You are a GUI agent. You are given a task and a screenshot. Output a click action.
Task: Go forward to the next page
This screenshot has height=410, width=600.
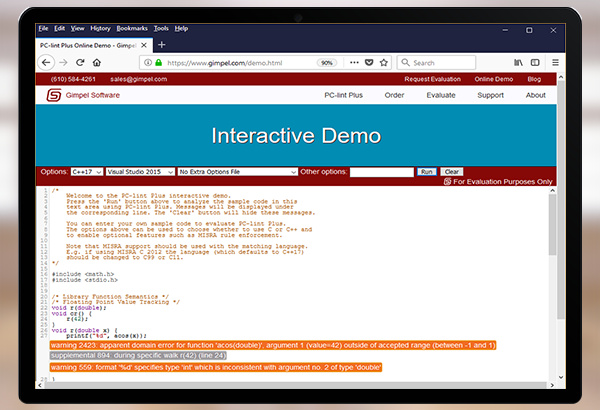(63, 62)
